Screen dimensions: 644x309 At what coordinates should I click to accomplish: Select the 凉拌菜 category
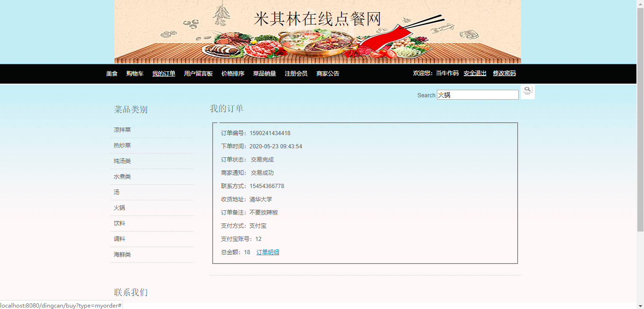(x=122, y=130)
